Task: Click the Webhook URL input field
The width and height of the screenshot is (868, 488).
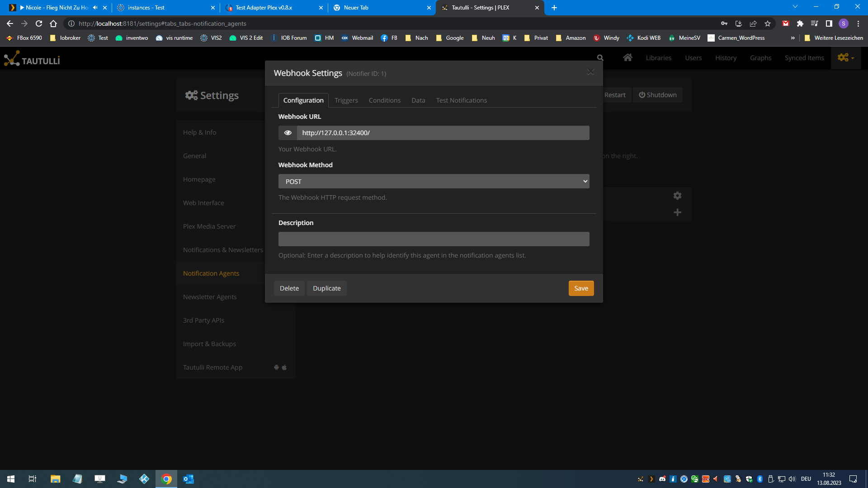Action: [443, 133]
